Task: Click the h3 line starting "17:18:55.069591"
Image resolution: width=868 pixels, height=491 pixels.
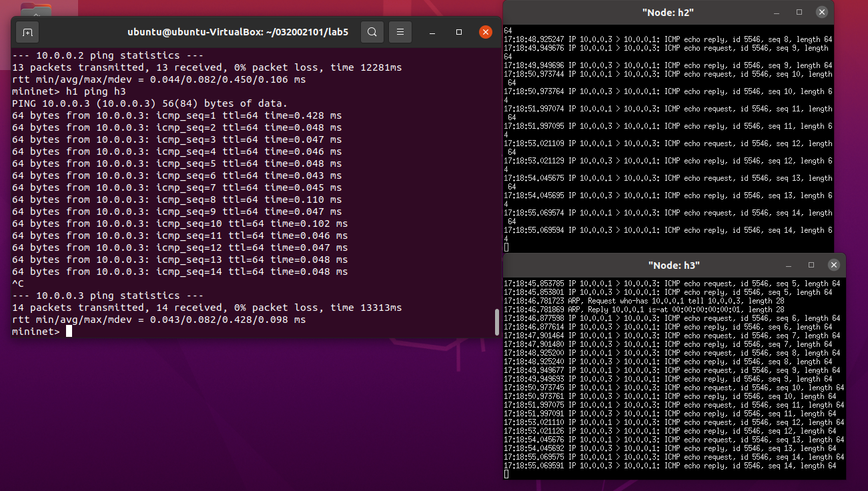Action: pos(670,466)
